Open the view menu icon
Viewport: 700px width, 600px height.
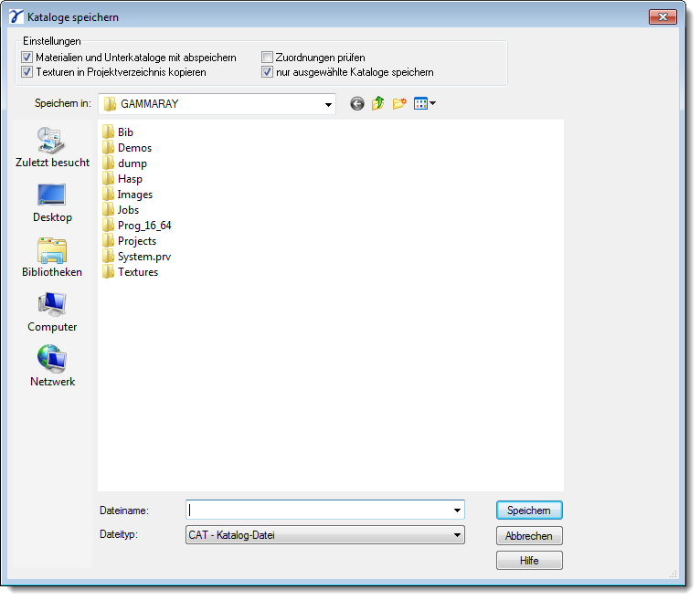(x=425, y=103)
